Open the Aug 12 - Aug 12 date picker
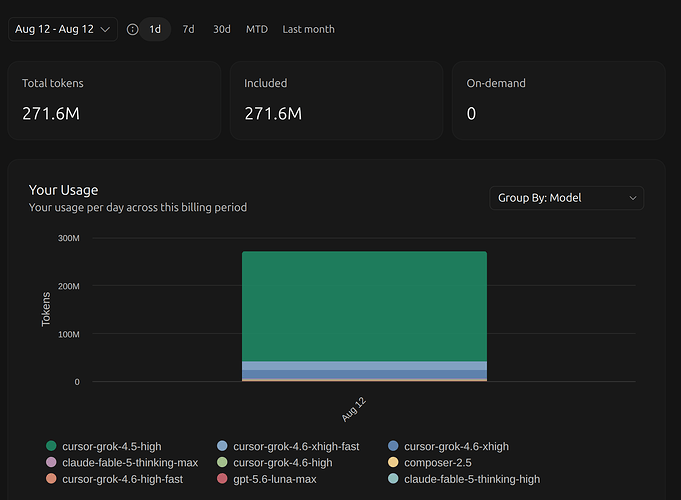Viewport: 681px width, 500px height. pyautogui.click(x=63, y=29)
